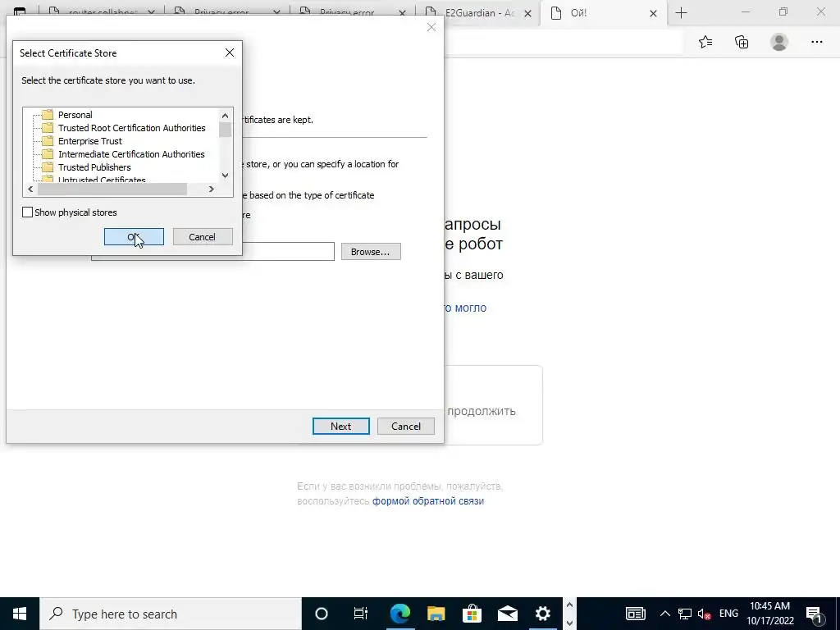Image resolution: width=840 pixels, height=630 pixels.
Task: Switch the ENG input language indicator
Action: click(x=728, y=614)
